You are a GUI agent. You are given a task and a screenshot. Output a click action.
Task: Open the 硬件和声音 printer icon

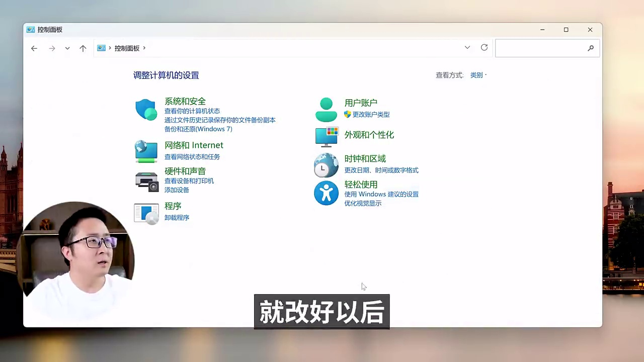click(x=147, y=182)
